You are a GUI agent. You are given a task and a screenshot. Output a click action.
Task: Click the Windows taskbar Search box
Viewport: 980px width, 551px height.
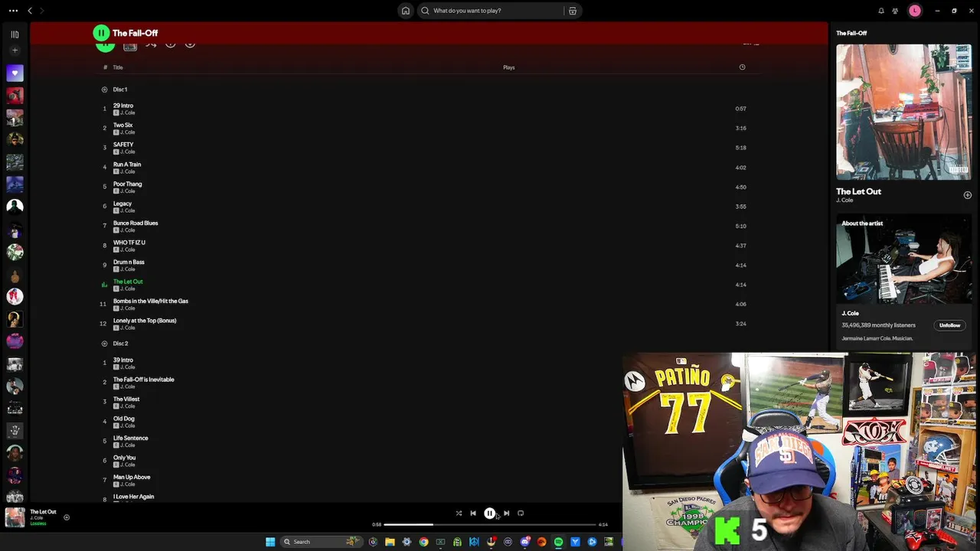(x=322, y=542)
